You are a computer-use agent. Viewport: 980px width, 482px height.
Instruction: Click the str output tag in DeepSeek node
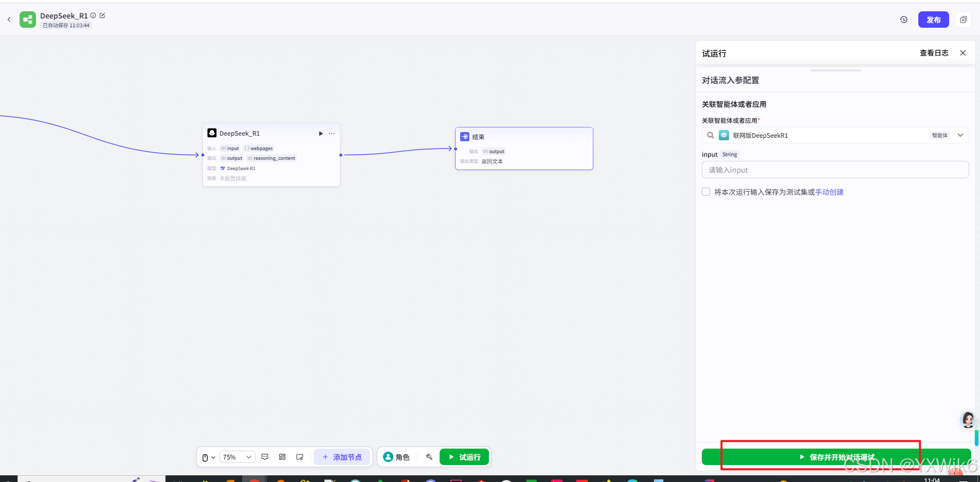point(231,158)
